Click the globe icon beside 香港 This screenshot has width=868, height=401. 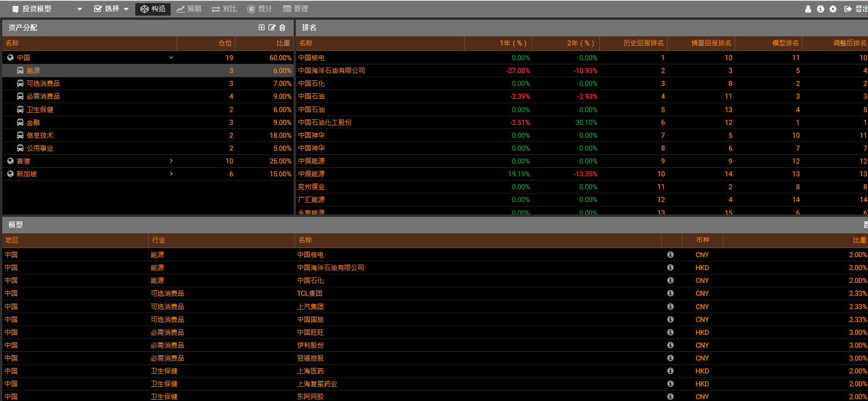(x=11, y=161)
